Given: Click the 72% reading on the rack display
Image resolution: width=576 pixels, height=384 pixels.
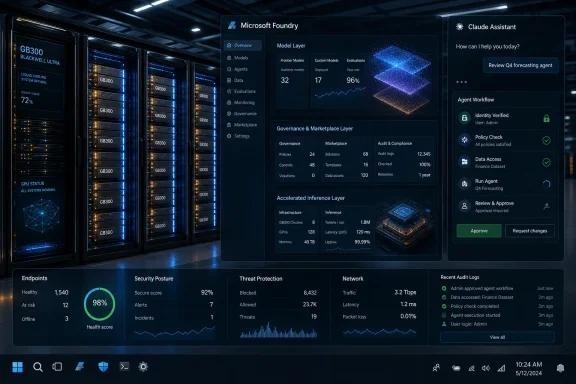Looking at the screenshot, I should pos(27,100).
